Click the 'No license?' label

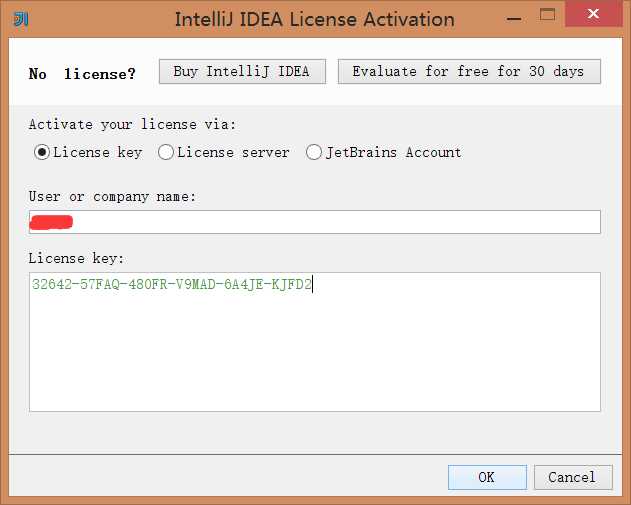(82, 74)
